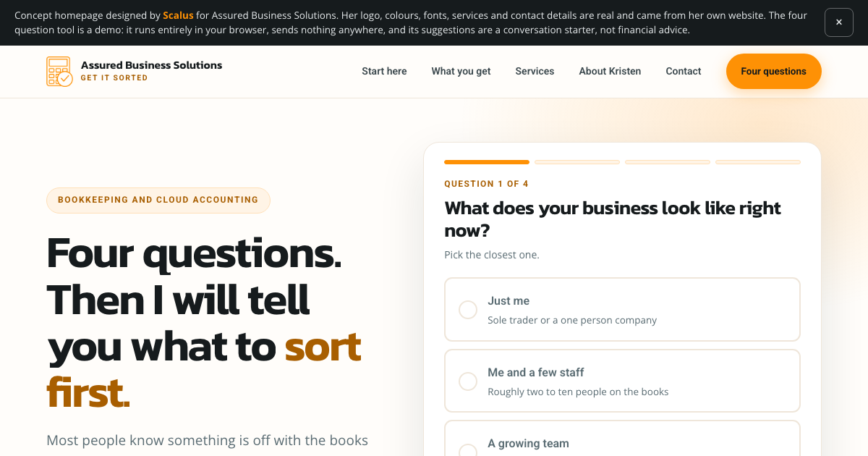The image size is (868, 456).
Task: Follow the Scalus link in banner
Action: tap(178, 15)
